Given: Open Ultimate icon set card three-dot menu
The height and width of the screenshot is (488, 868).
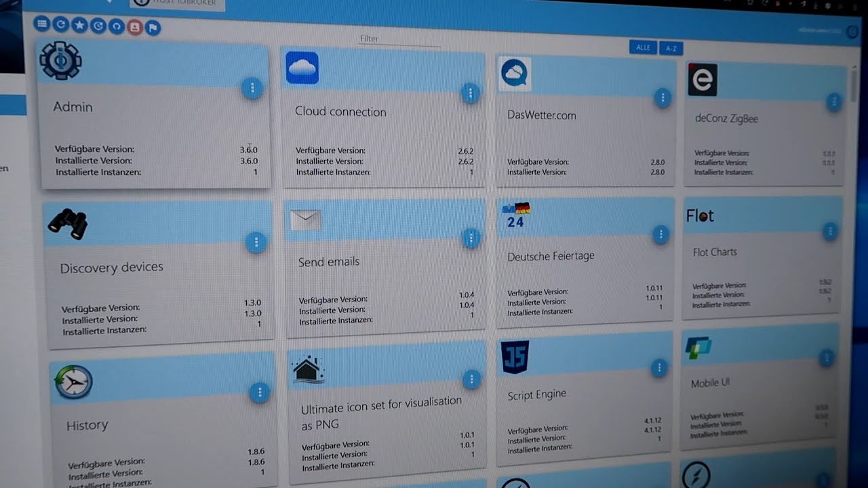Looking at the screenshot, I should (471, 380).
